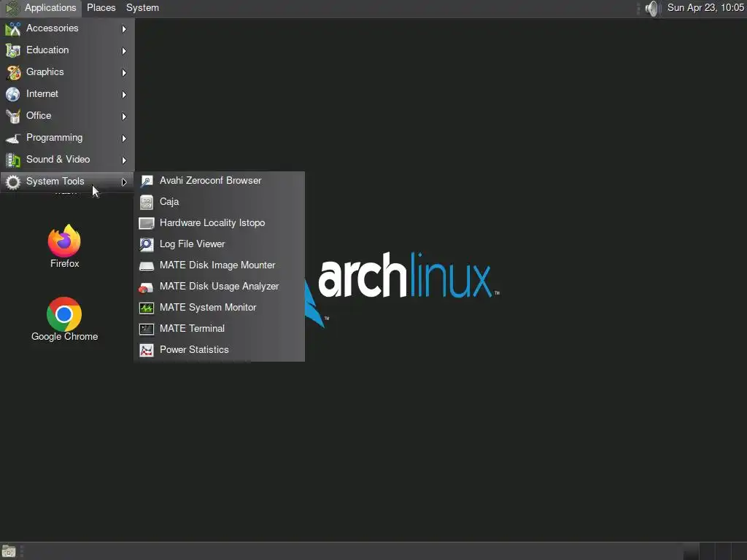
Task: Open the System menu
Action: click(x=142, y=8)
